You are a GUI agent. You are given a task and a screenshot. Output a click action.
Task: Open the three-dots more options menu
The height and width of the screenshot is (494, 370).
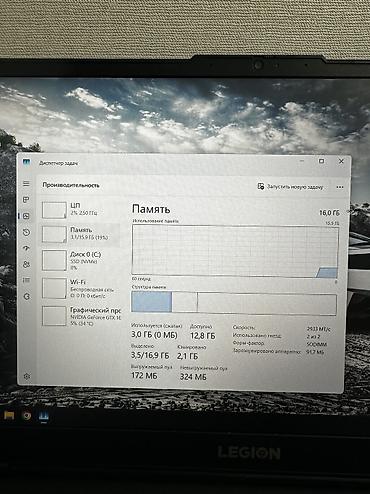[340, 187]
